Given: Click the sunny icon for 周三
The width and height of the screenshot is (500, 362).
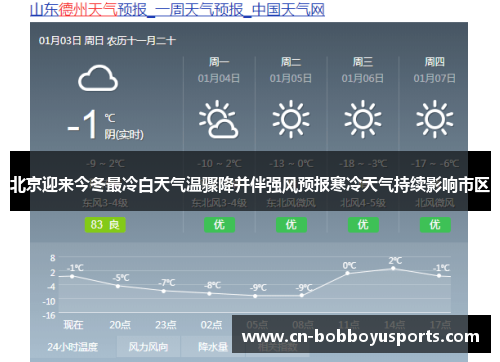Looking at the screenshot, I should [x=363, y=119].
